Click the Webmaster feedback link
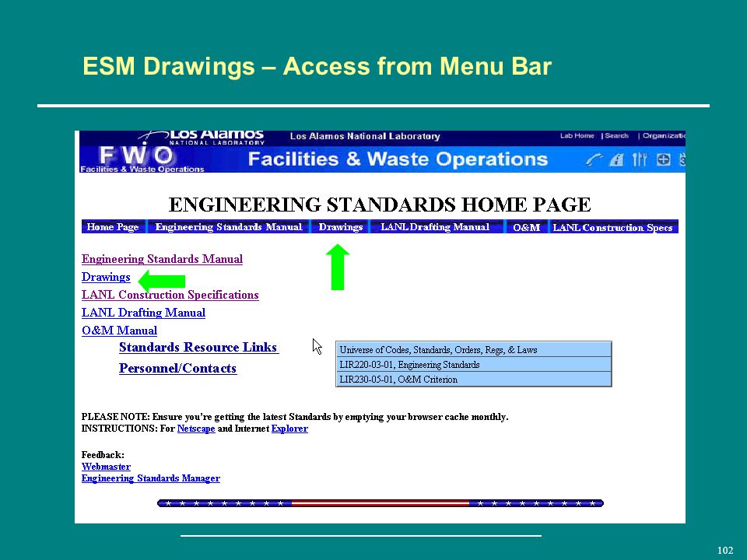The height and width of the screenshot is (560, 747). coord(106,467)
